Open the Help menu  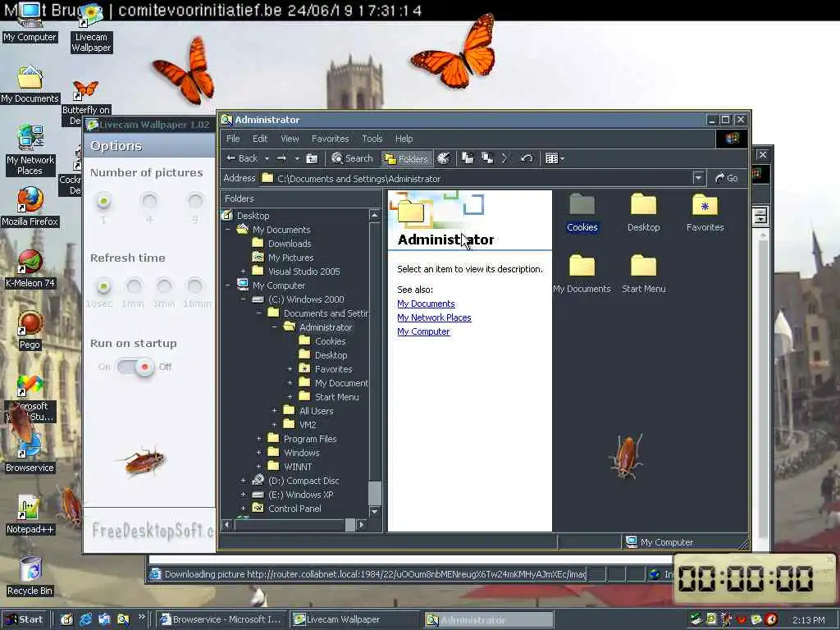pos(404,139)
